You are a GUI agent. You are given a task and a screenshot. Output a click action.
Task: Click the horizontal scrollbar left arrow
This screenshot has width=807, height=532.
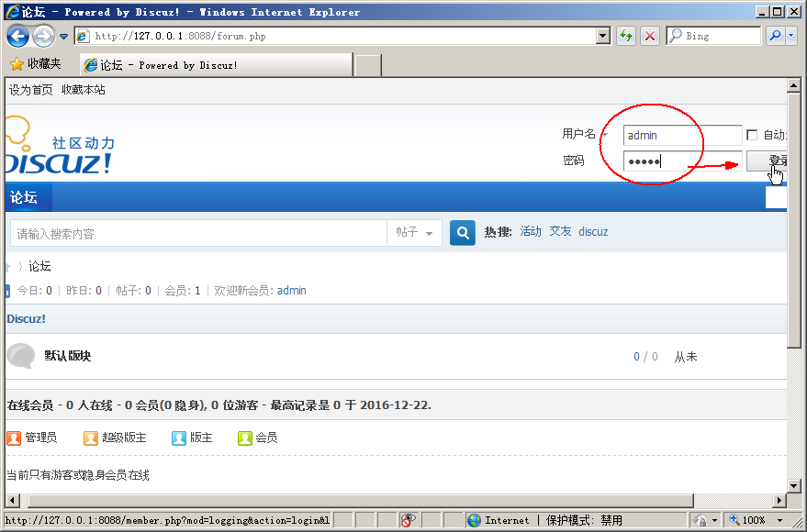click(12, 500)
